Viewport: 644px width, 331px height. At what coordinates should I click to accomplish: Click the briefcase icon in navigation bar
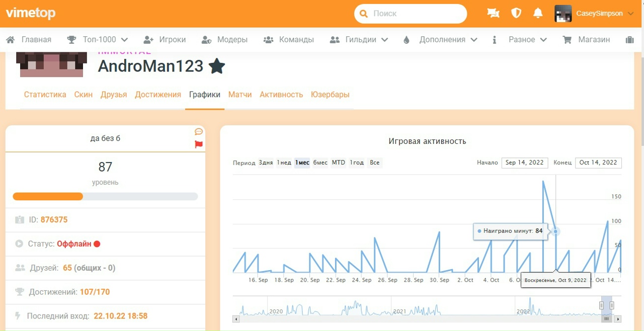click(629, 40)
